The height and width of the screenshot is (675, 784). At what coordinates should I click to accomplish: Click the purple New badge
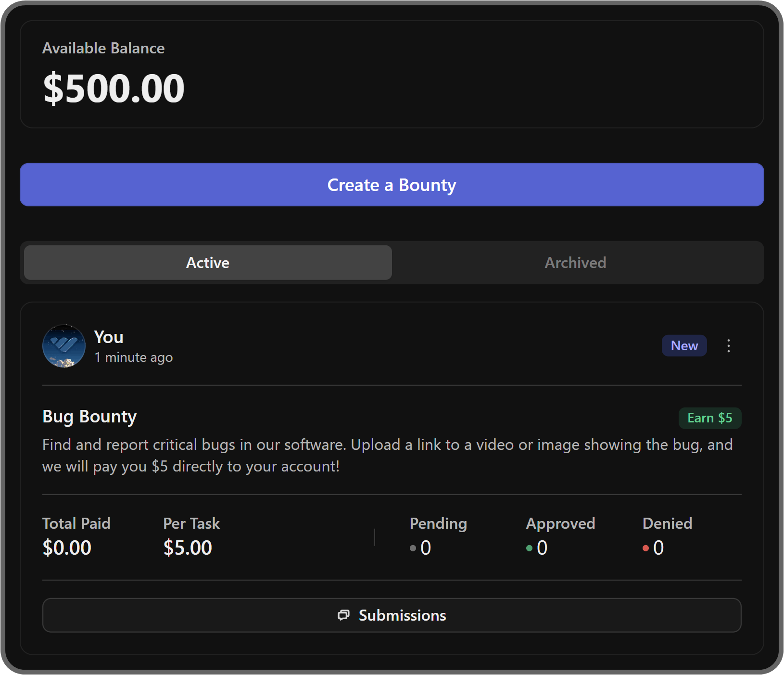(684, 345)
